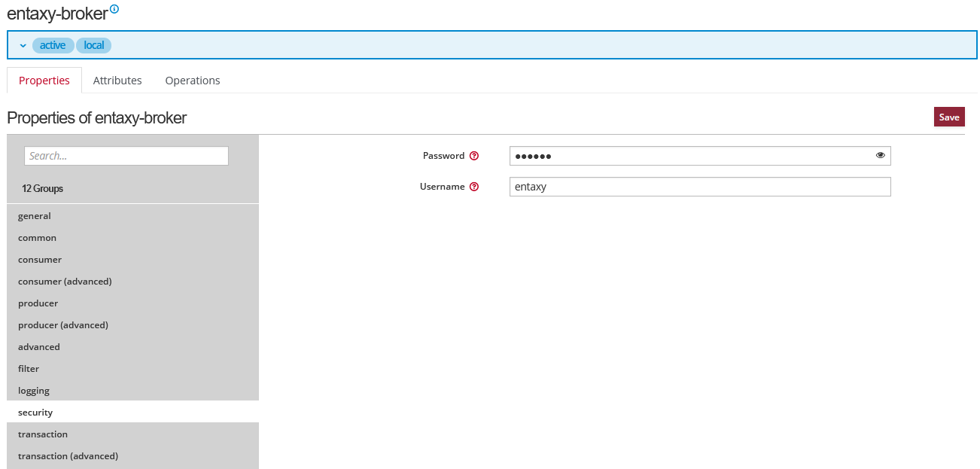Click the active status badge
The image size is (980, 469).
click(53, 45)
